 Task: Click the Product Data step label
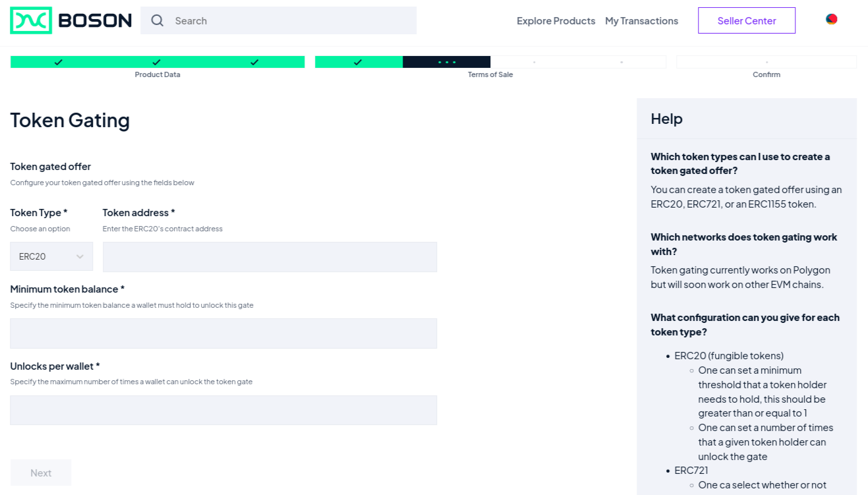(x=157, y=74)
